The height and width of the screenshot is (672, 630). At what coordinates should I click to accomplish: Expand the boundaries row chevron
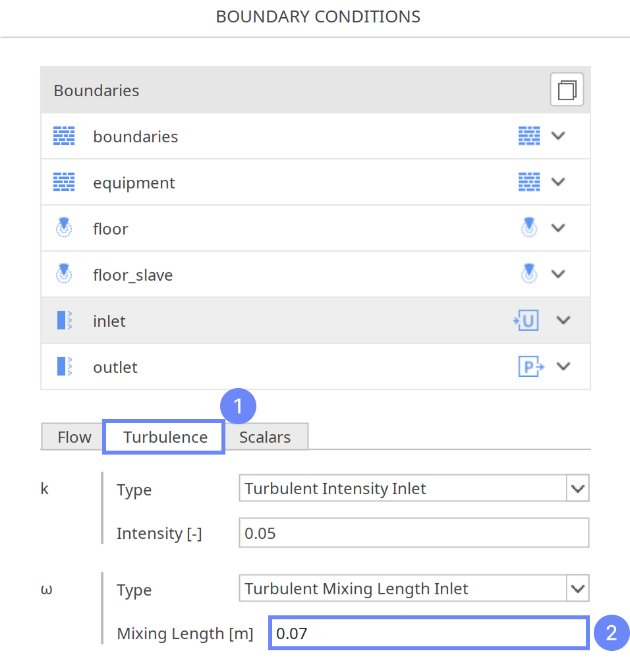click(558, 136)
